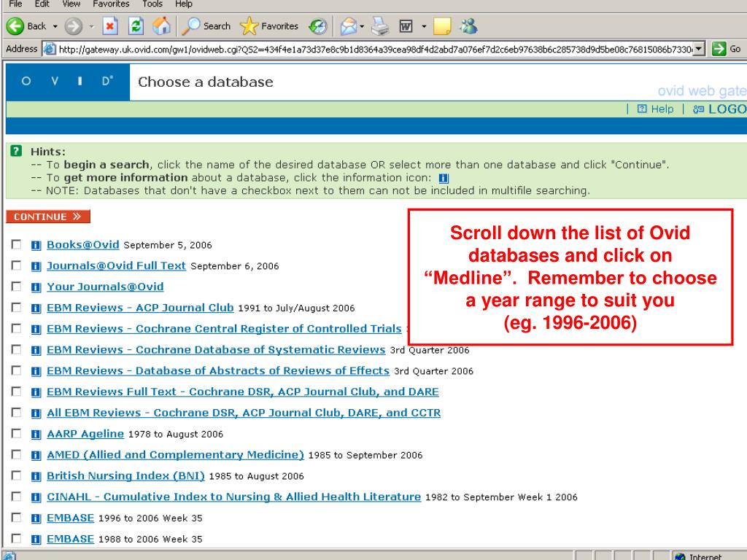This screenshot has width=747, height=560.
Task: Open EBM Reviews Database of Abstracts link
Action: pyautogui.click(x=217, y=371)
